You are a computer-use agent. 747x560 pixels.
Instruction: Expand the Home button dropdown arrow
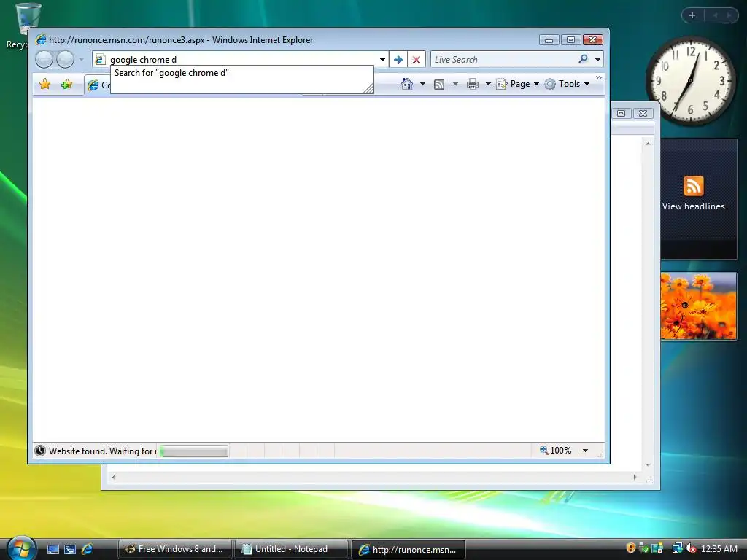422,84
